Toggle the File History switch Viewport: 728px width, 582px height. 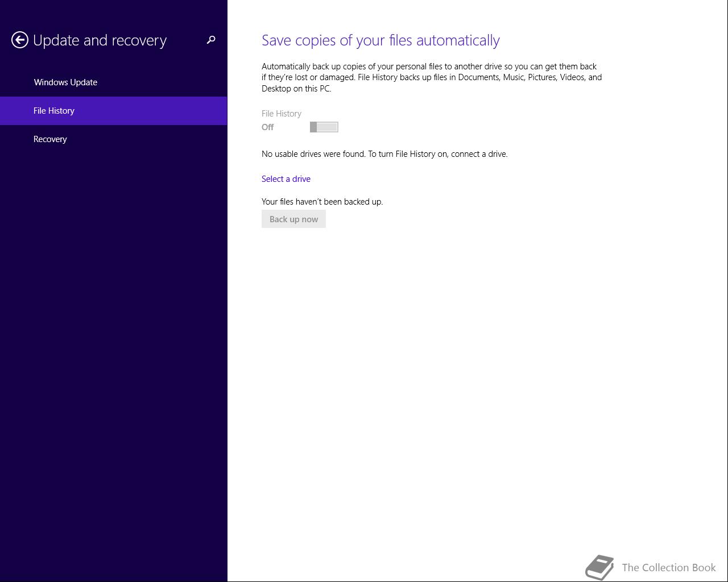point(324,127)
